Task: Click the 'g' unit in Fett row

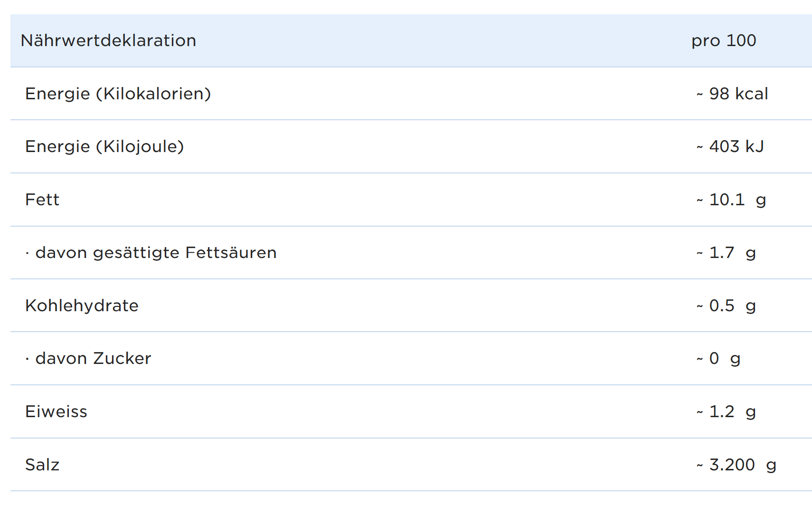Action: (761, 201)
